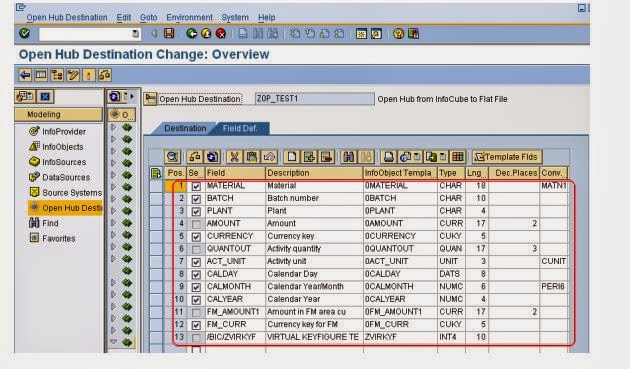The height and width of the screenshot is (369, 630).
Task: Open the Goto menu
Action: 148,17
